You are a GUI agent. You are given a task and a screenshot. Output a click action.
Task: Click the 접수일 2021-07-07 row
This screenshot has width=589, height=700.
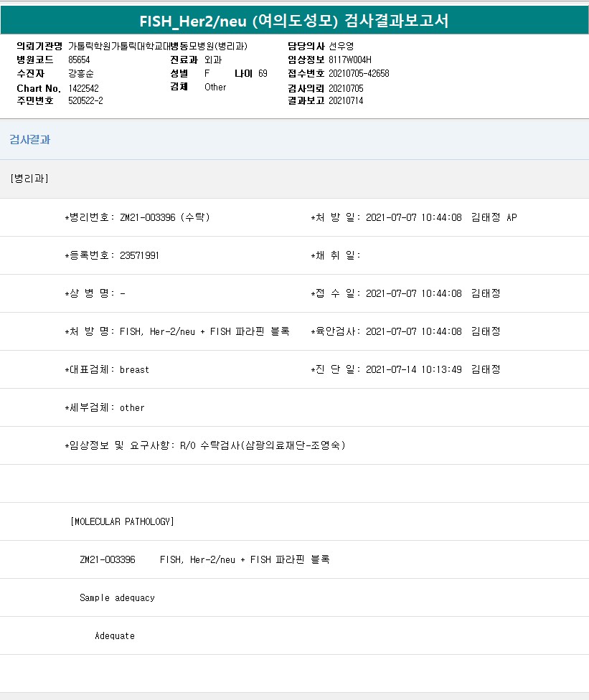(406, 293)
